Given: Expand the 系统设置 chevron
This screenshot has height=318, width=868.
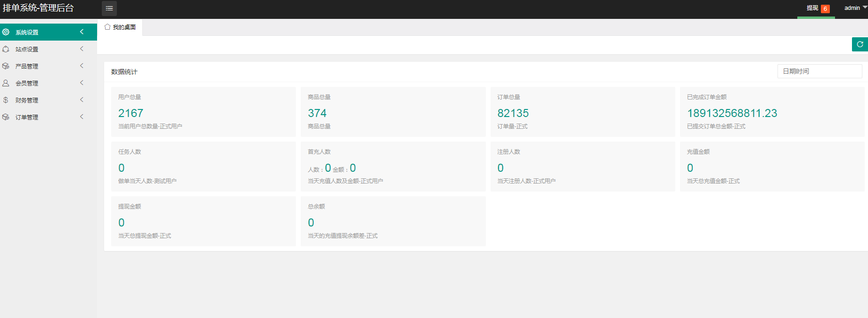Looking at the screenshot, I should 82,32.
